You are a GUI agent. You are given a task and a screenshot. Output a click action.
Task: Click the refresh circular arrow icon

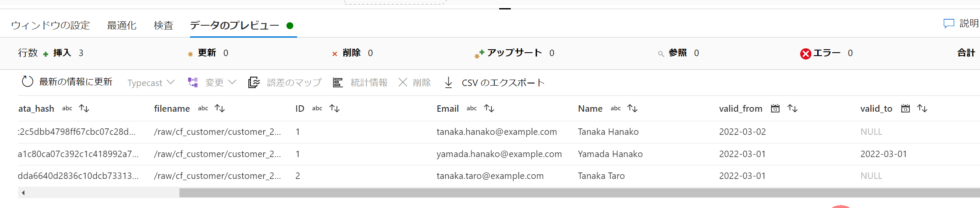coord(27,82)
